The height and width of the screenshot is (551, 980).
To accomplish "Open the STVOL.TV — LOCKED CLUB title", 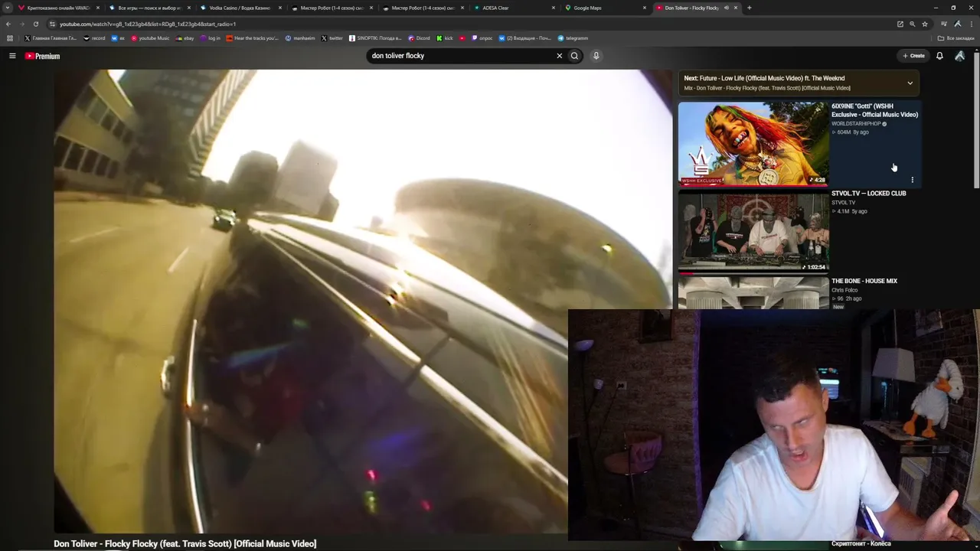I will [868, 194].
